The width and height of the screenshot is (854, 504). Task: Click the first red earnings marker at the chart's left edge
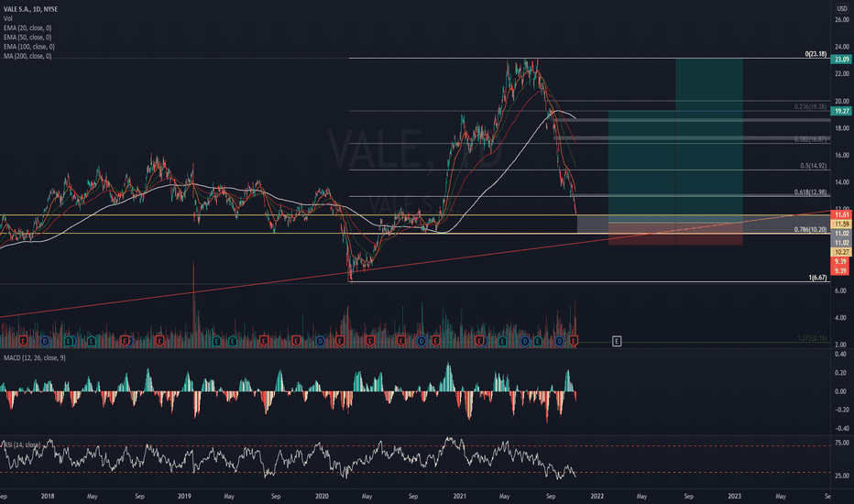23,341
